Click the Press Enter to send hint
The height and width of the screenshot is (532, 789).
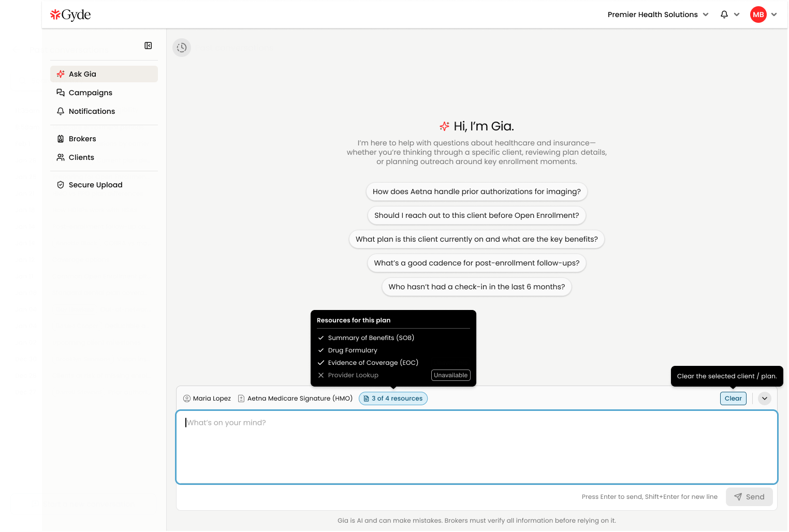point(650,497)
